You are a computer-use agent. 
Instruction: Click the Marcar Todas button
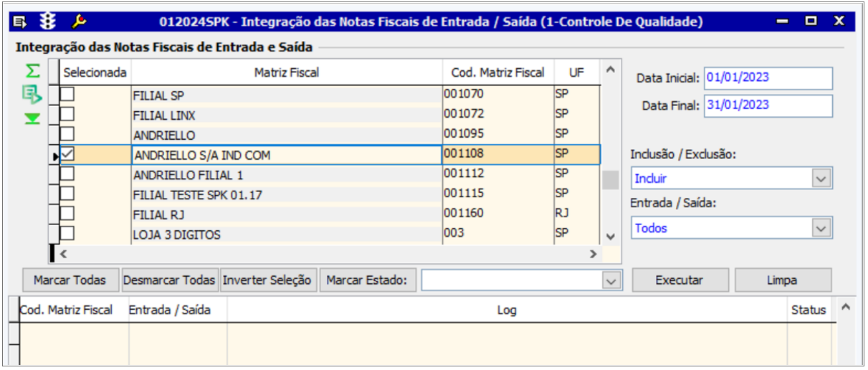(70, 280)
